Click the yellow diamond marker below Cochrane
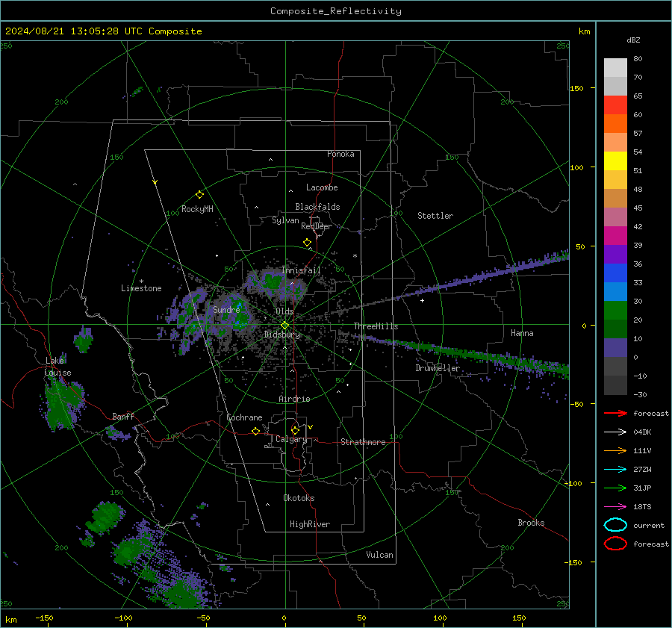672x628 pixels. click(255, 431)
